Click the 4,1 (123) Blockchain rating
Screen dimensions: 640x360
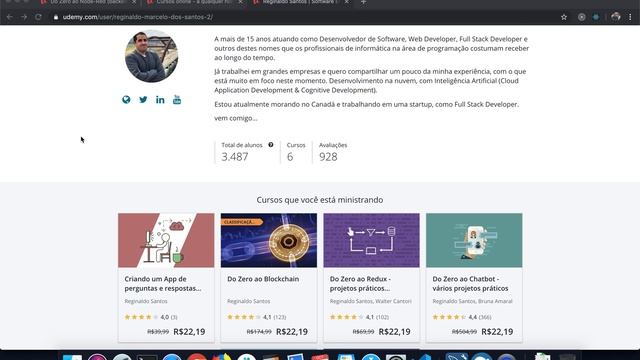[x=256, y=317]
